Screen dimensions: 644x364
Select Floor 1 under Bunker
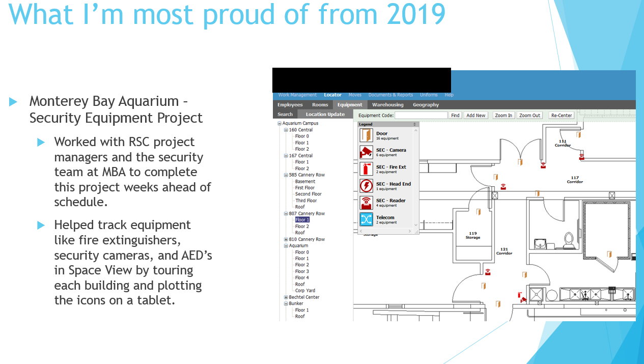click(x=302, y=310)
